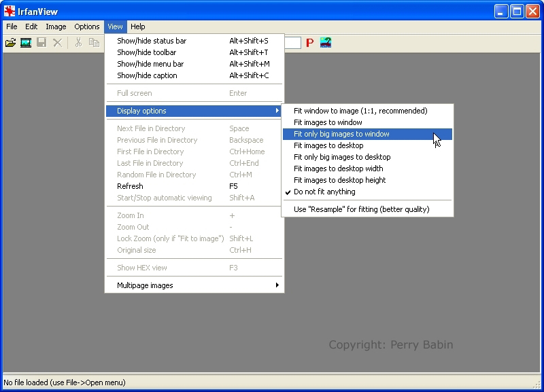Select Fit window to image (1:1, recommended)
The height and width of the screenshot is (392, 544).
coord(367,111)
